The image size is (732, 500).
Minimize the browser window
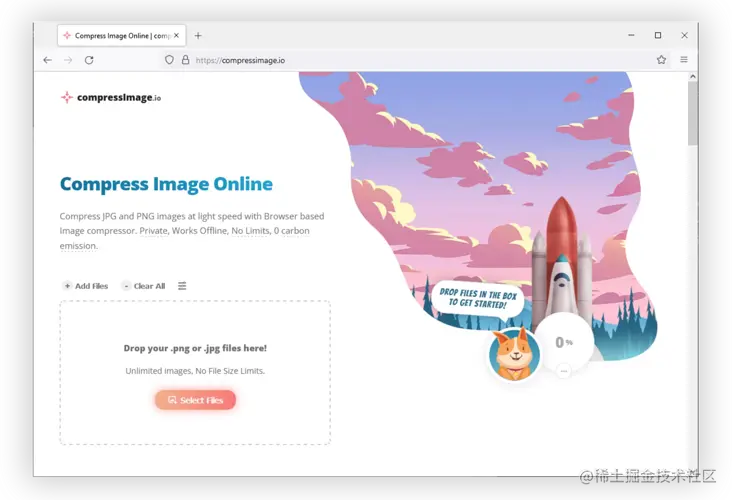631,35
